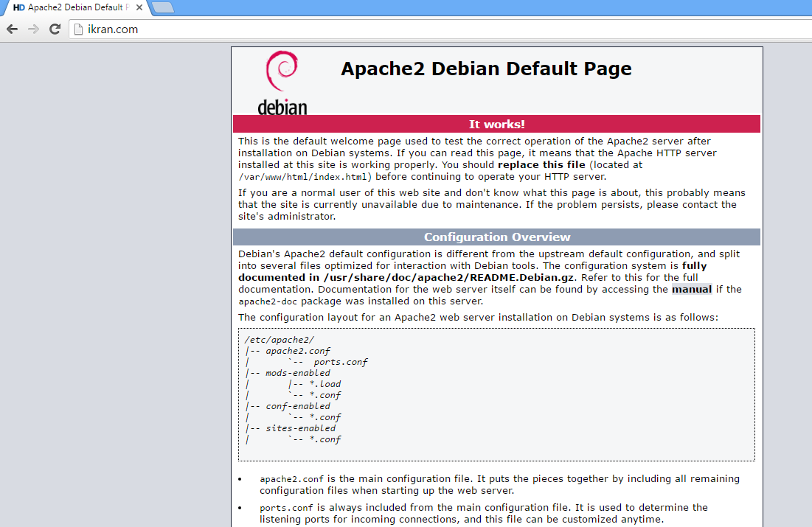Click the Apache2 Debian Default Page heading

486,69
